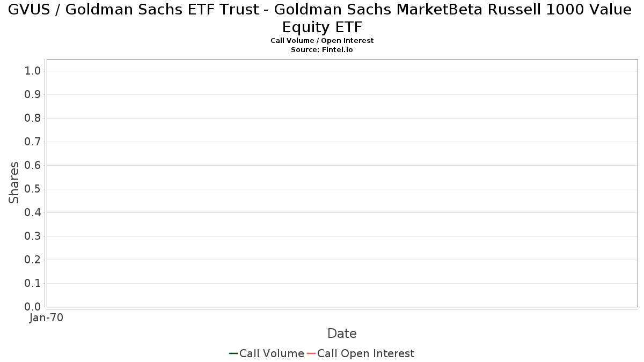Click the 0.7 y-axis tick label
The height and width of the screenshot is (362, 644).
(33, 142)
